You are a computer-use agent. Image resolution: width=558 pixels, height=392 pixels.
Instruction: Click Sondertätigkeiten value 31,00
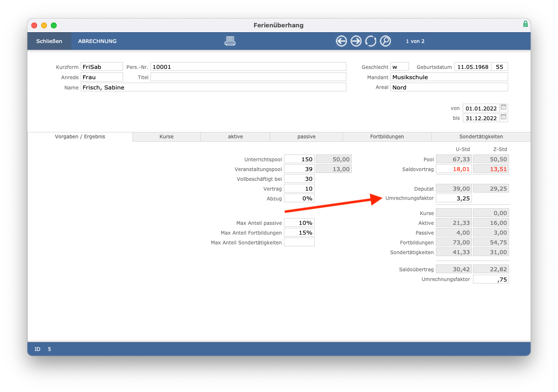[x=491, y=252]
